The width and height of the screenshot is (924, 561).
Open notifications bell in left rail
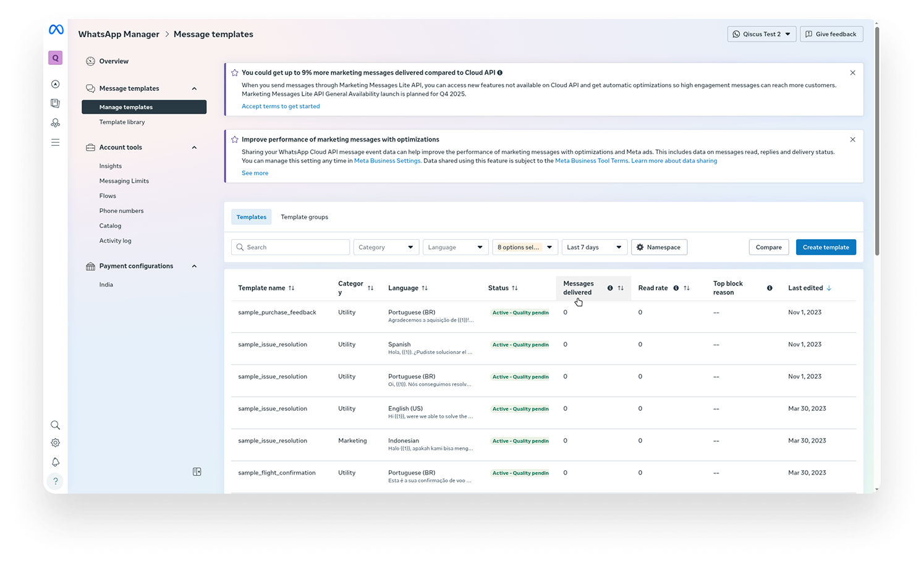coord(55,462)
